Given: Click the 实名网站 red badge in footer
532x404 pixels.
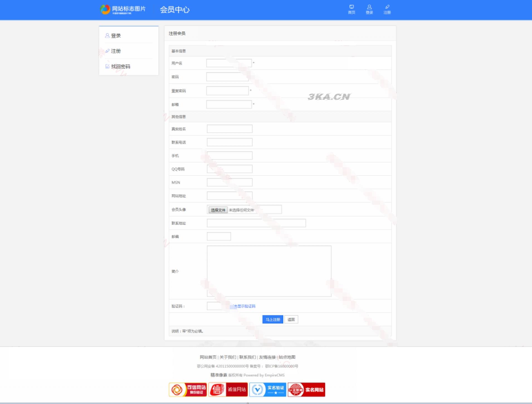Looking at the screenshot, I should pyautogui.click(x=307, y=389).
